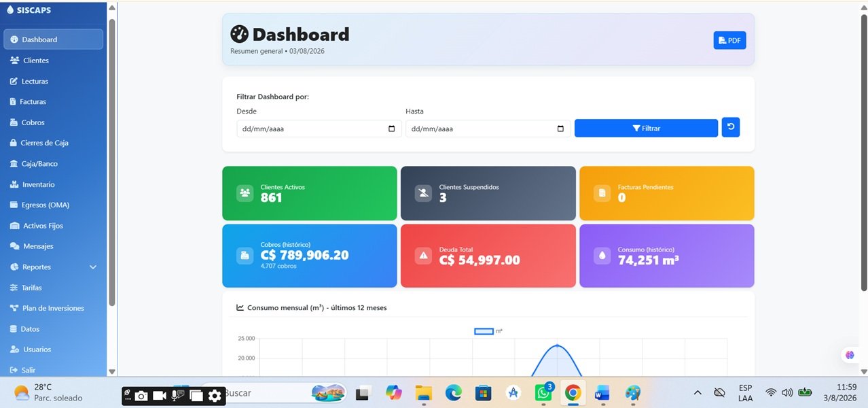The height and width of the screenshot is (408, 868).
Task: Toggle microphone in recording toolbar
Action: [x=178, y=395]
